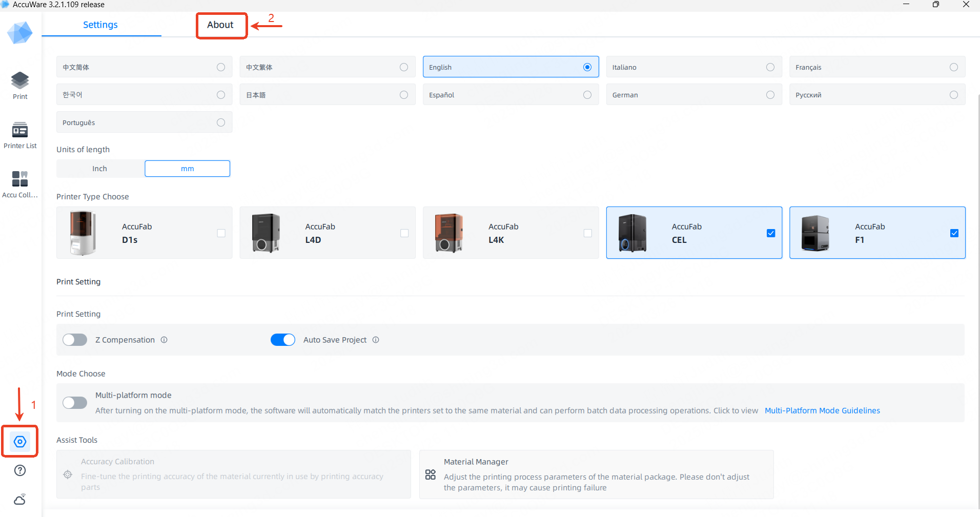This screenshot has width=980, height=517.
Task: Click the Units of length label
Action: point(83,150)
